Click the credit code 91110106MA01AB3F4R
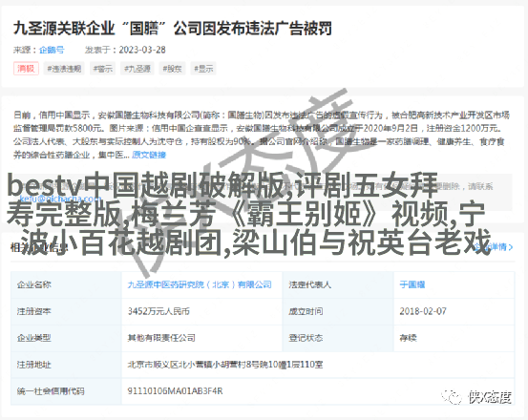The width and height of the screenshot is (528, 420). tap(175, 391)
